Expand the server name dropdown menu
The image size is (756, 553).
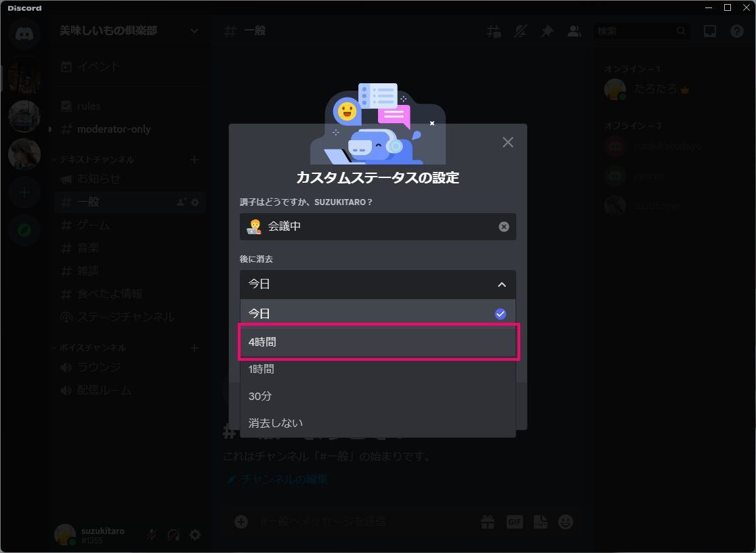pos(194,31)
